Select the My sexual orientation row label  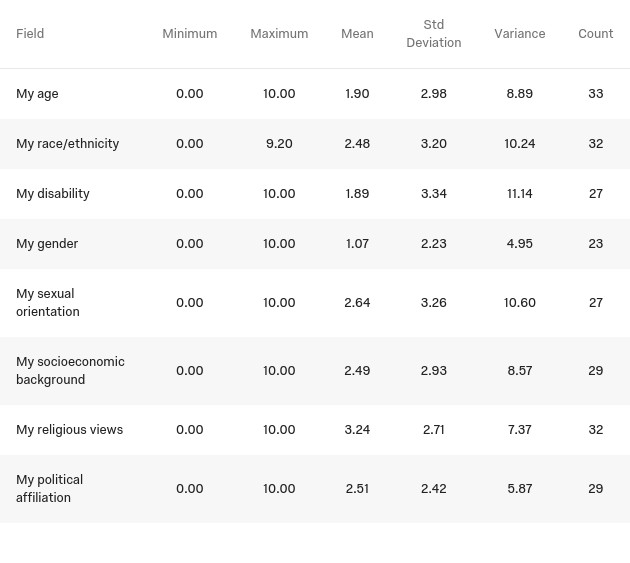(47, 303)
